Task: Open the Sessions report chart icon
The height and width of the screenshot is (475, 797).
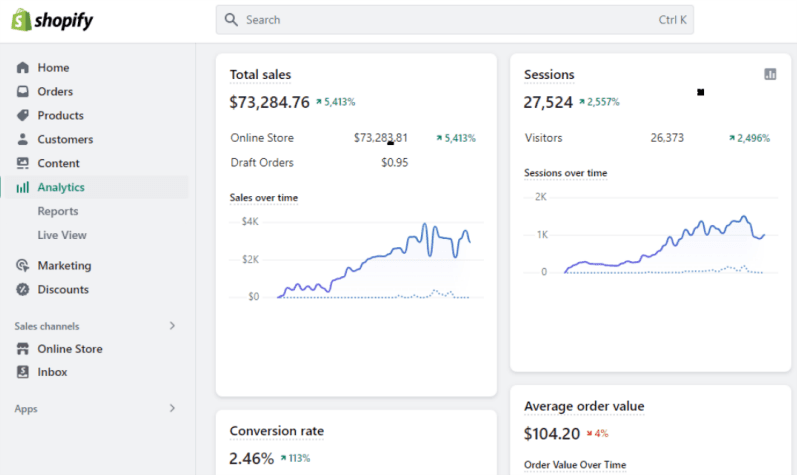Action: tap(770, 74)
